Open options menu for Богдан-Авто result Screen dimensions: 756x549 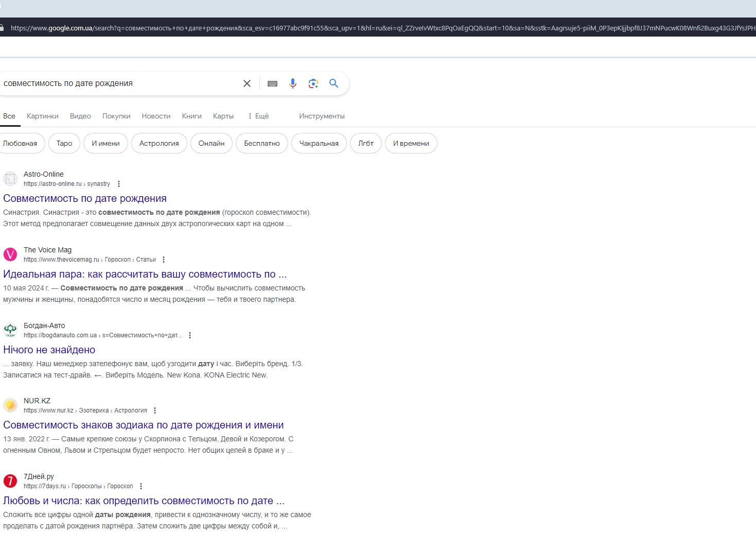[190, 335]
